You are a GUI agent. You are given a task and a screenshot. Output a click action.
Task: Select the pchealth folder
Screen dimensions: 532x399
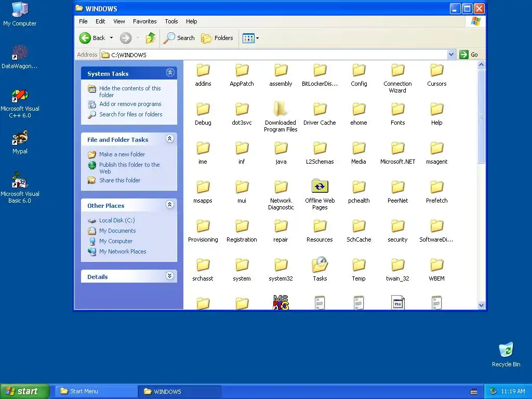[x=358, y=192]
